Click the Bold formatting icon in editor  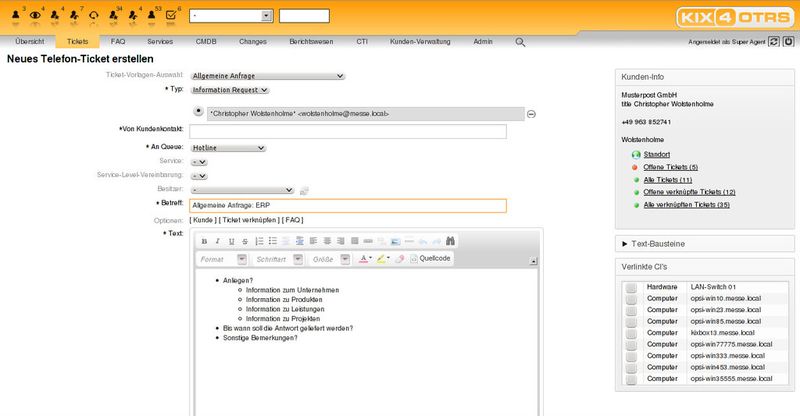204,241
